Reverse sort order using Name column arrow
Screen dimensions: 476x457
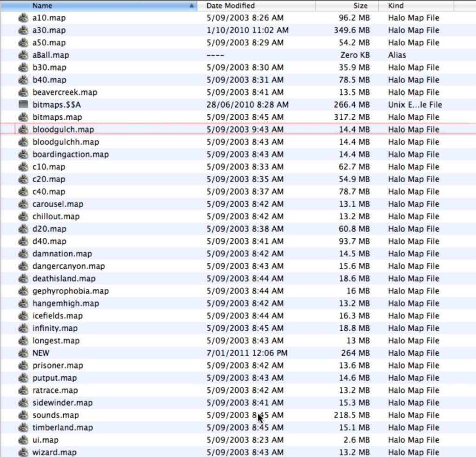tap(192, 6)
